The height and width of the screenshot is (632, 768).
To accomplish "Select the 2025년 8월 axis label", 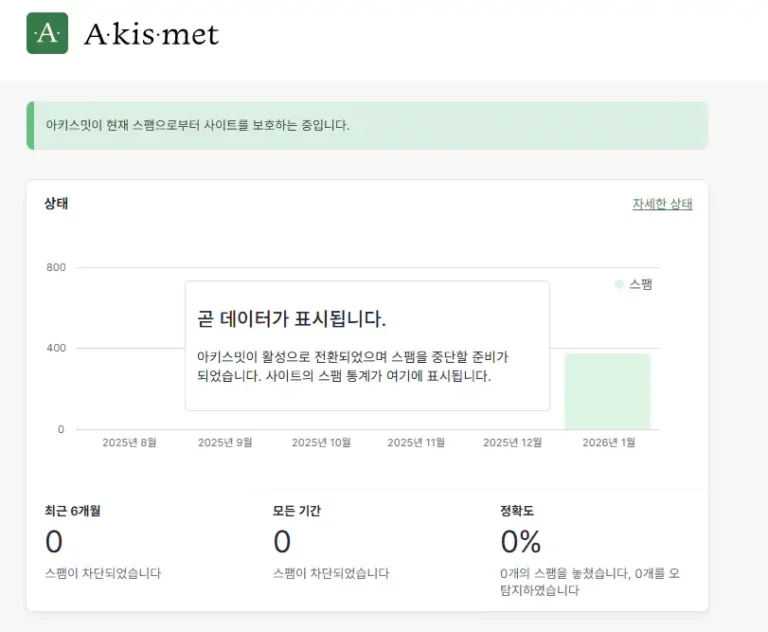I will [129, 443].
